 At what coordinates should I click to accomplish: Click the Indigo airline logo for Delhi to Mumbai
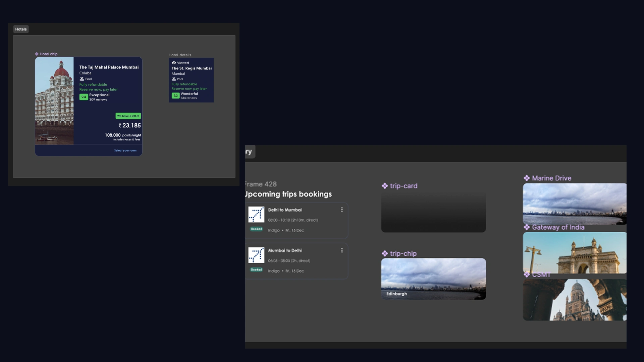pyautogui.click(x=256, y=215)
